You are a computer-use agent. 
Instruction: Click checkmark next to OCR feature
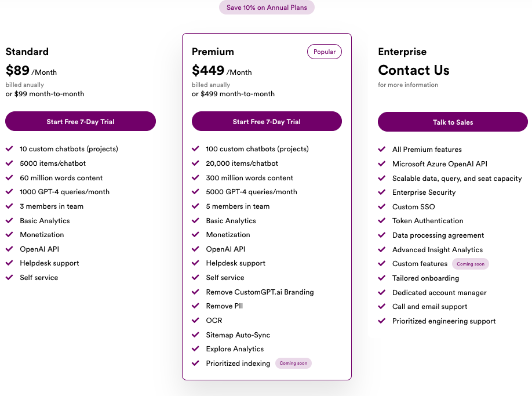(195, 320)
